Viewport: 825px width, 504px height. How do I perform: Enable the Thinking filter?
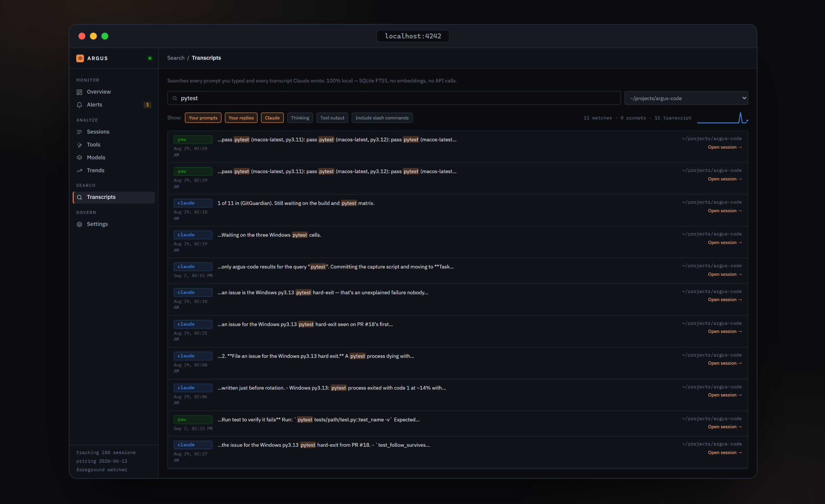(x=300, y=118)
